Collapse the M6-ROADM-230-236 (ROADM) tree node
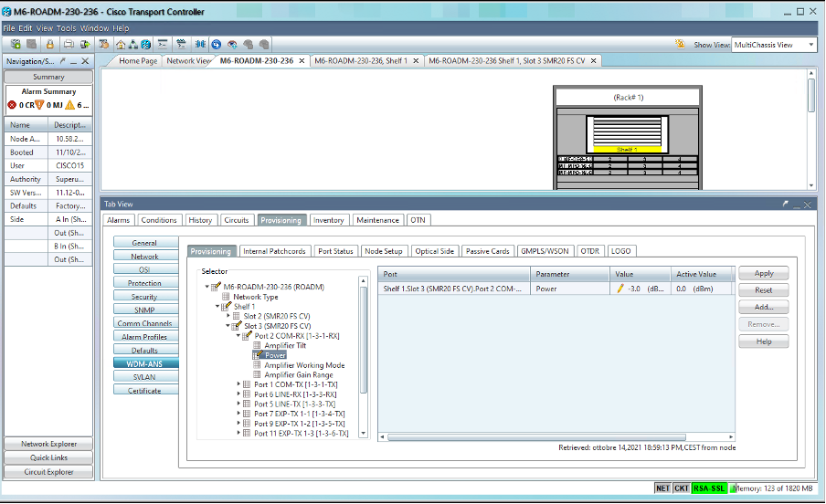 [207, 287]
